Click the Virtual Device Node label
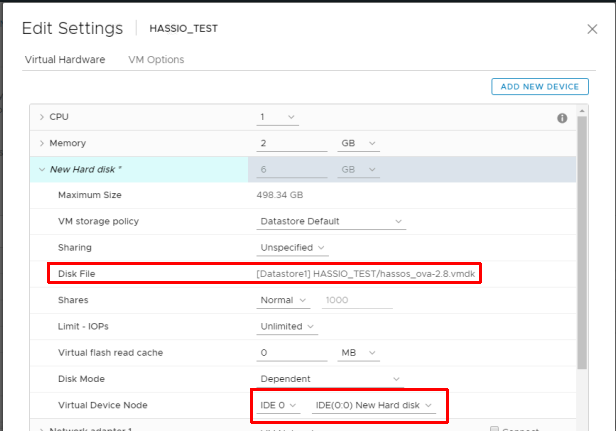Viewport: 616px width, 431px height. (x=103, y=405)
